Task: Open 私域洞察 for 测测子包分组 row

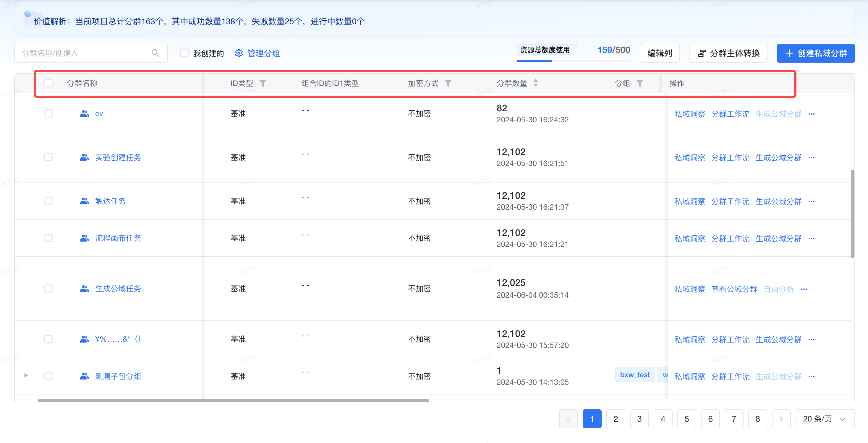Action: (x=690, y=377)
